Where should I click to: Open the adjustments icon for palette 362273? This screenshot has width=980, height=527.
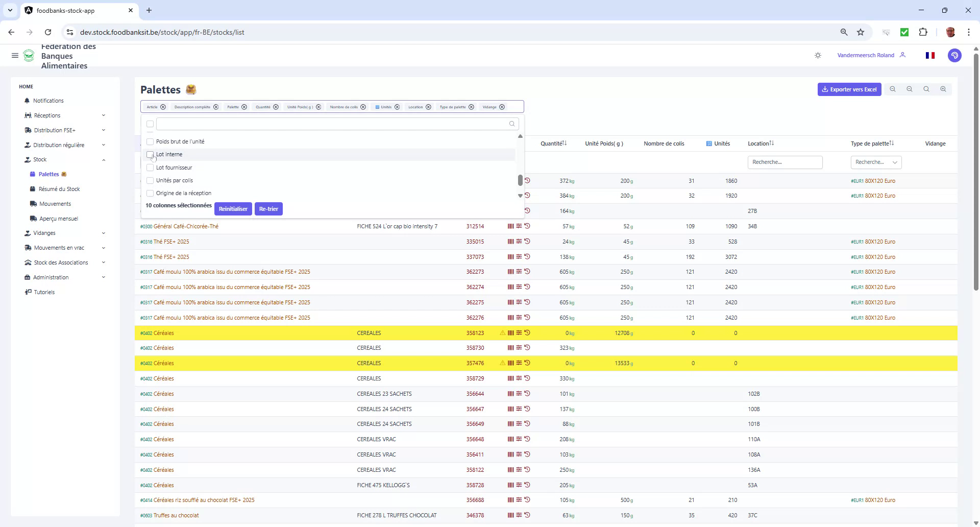(519, 272)
